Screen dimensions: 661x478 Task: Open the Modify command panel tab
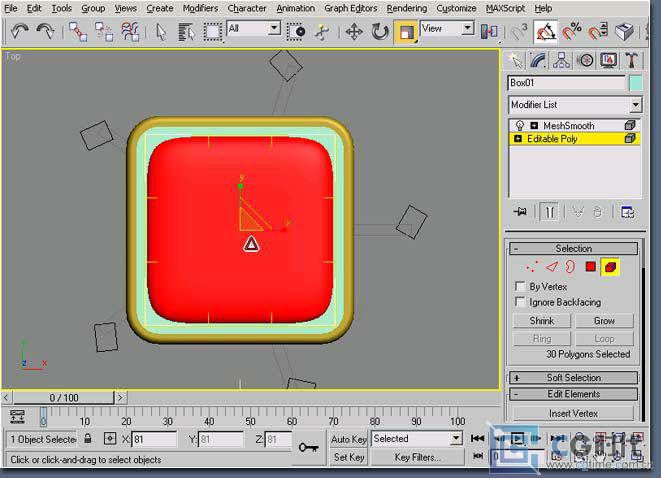click(x=538, y=61)
